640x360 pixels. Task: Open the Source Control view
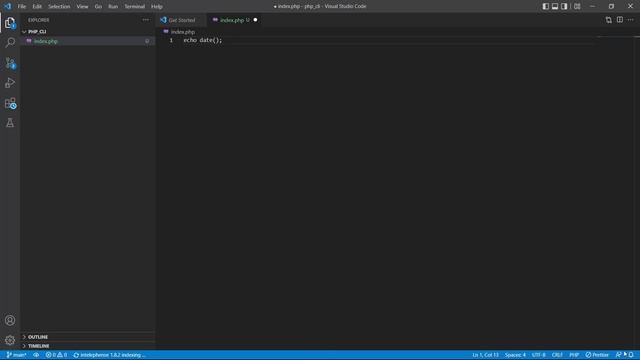click(x=10, y=63)
